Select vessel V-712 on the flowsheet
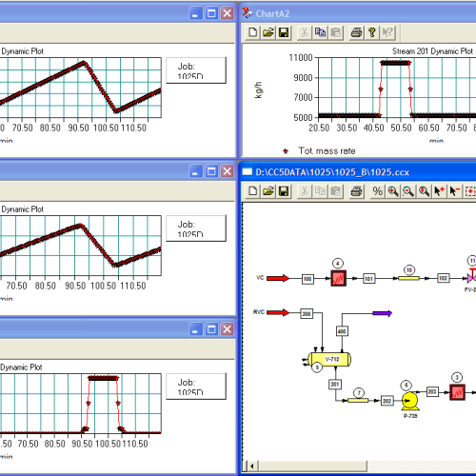Screen dimensions: 476x476 click(x=329, y=359)
